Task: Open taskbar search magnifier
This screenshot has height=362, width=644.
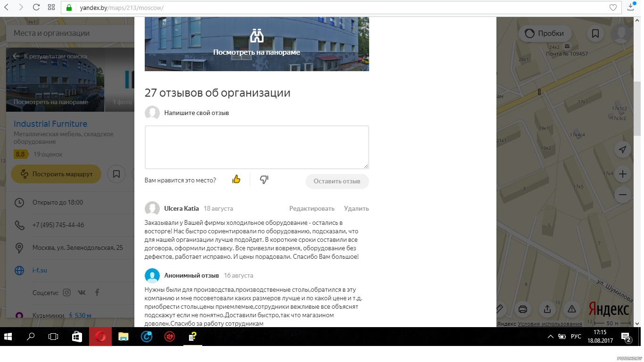Action: (x=31, y=337)
